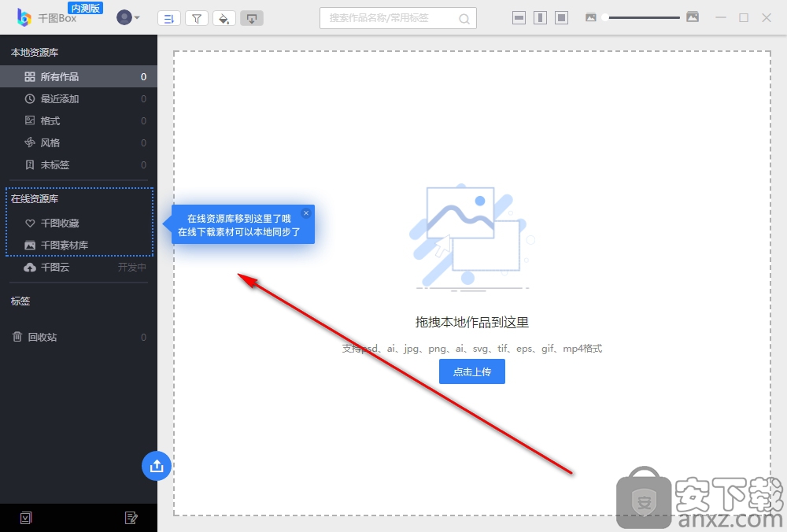Select 所有作品 in the sidebar
Image resolution: width=787 pixels, height=532 pixels.
[x=78, y=76]
